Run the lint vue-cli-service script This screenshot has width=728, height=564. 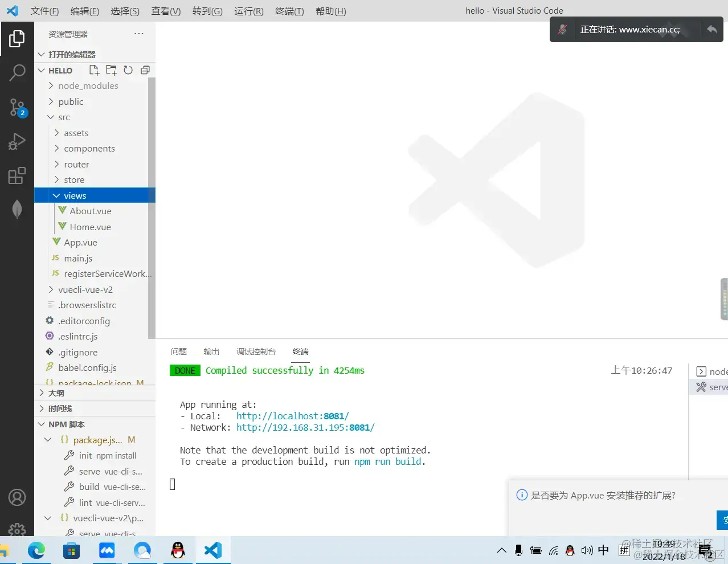104,503
